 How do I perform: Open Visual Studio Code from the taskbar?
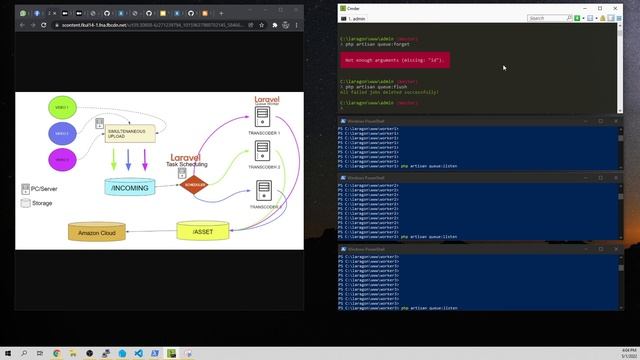pos(138,353)
